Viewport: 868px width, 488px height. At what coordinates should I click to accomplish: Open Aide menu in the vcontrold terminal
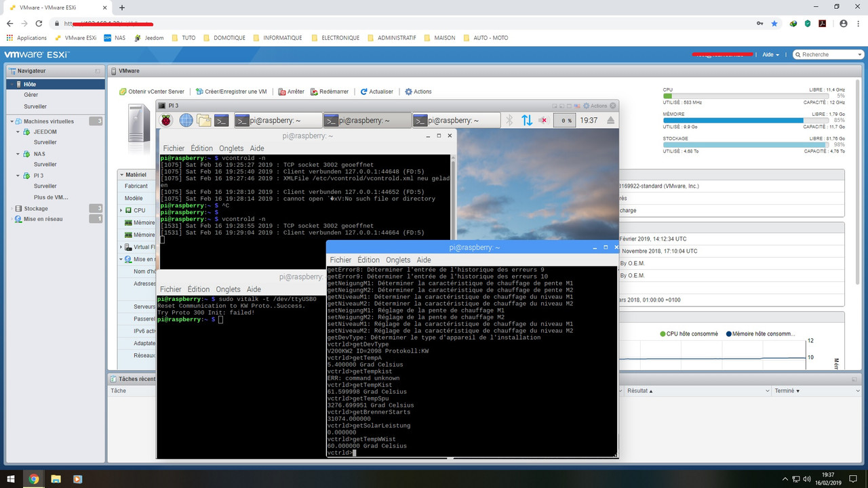tap(257, 148)
